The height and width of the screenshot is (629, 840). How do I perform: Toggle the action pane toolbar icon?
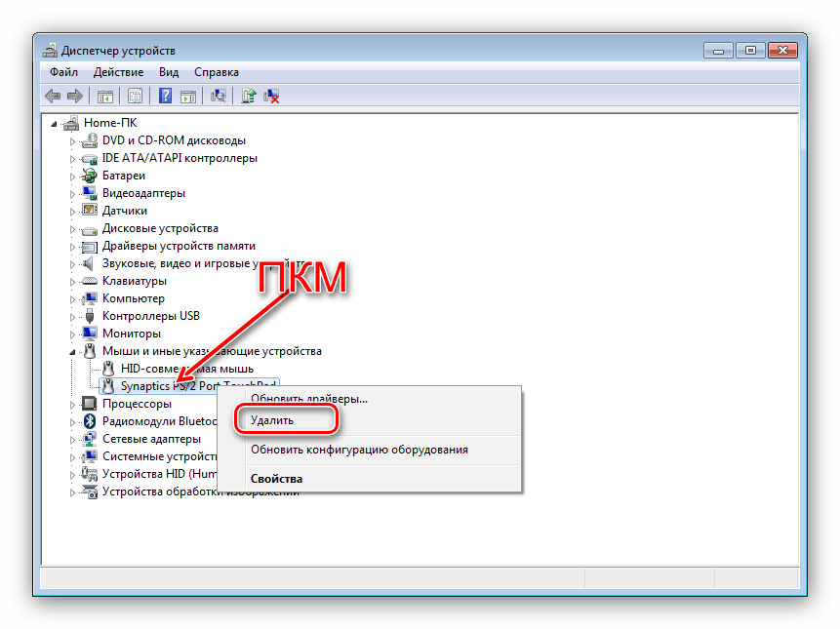188,97
